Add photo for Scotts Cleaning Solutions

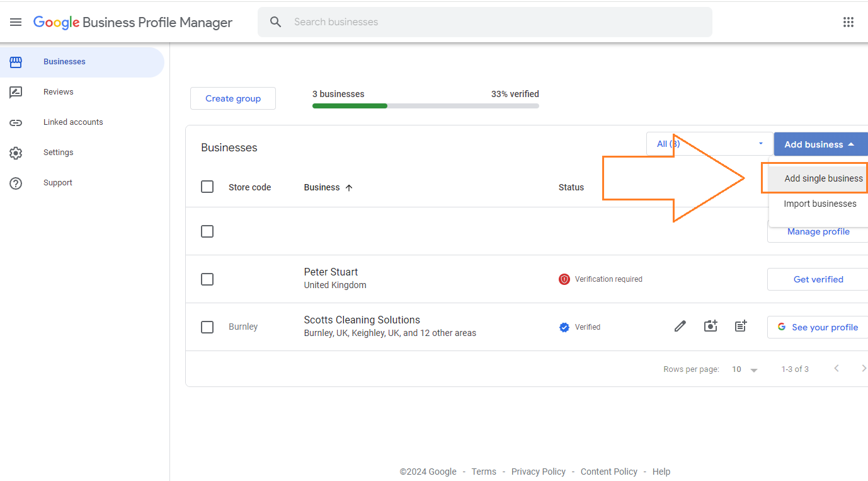click(711, 327)
